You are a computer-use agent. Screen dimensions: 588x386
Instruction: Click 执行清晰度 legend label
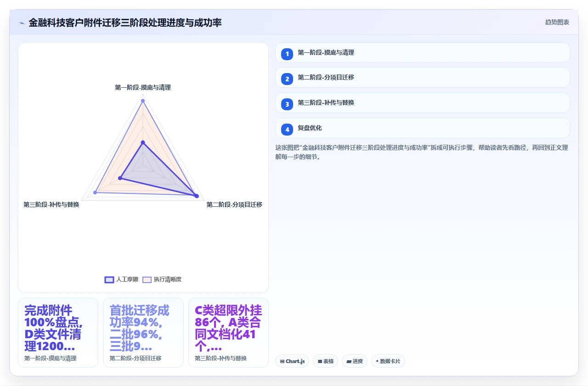(x=168, y=279)
